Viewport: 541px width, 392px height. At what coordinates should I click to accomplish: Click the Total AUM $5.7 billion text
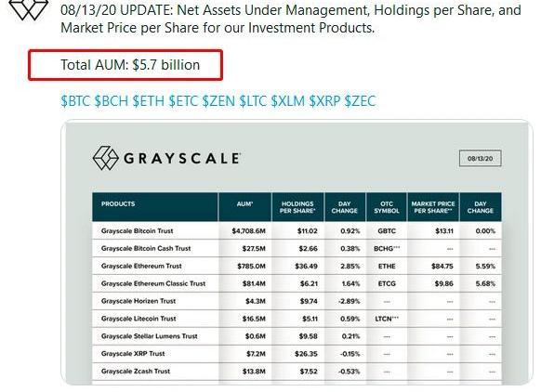(130, 65)
